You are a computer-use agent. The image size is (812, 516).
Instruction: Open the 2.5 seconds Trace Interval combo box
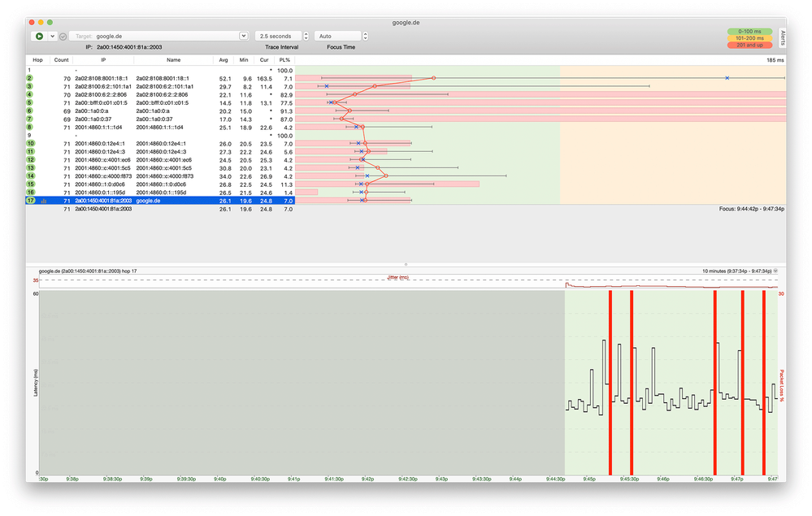pos(276,36)
